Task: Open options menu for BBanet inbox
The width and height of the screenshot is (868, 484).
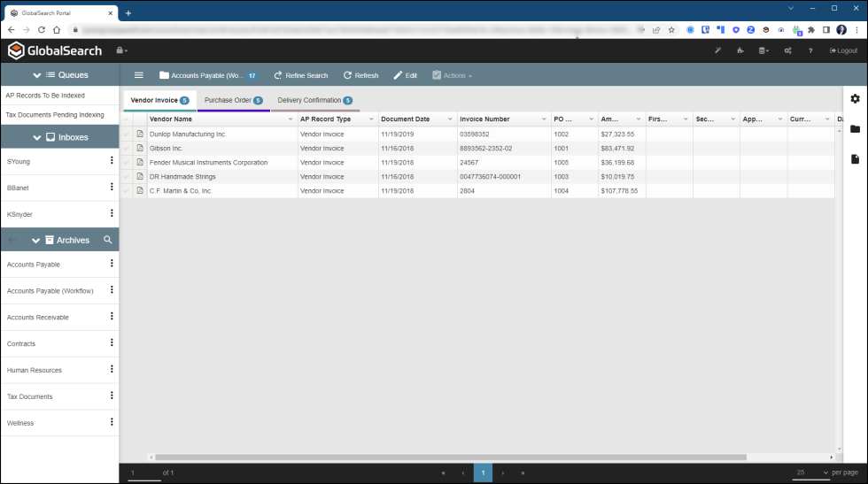Action: click(112, 187)
